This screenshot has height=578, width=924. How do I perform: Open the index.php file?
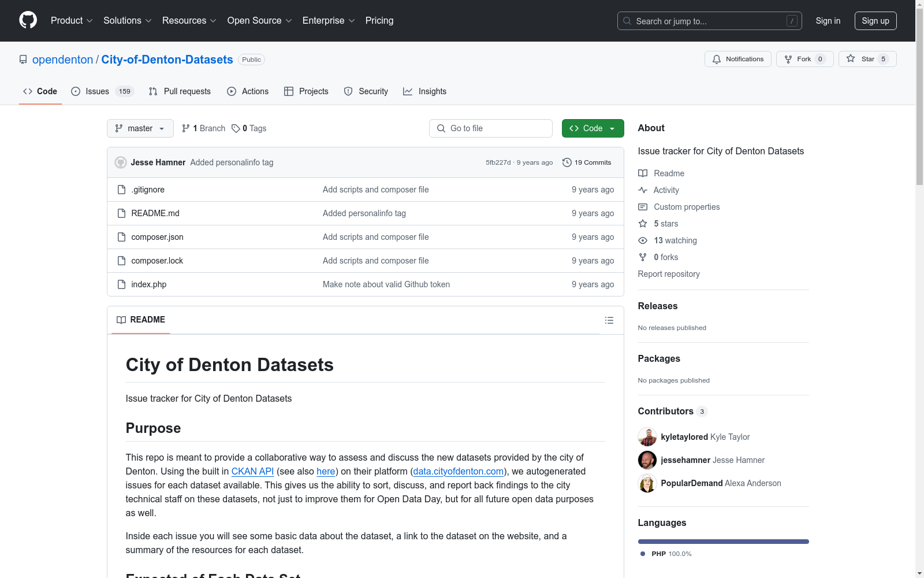point(149,284)
